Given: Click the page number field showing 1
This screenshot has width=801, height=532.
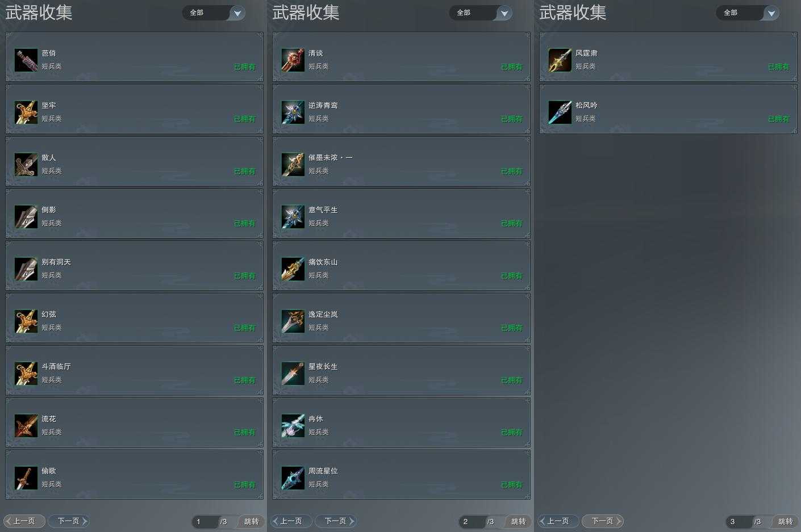Looking at the screenshot, I should click(205, 521).
